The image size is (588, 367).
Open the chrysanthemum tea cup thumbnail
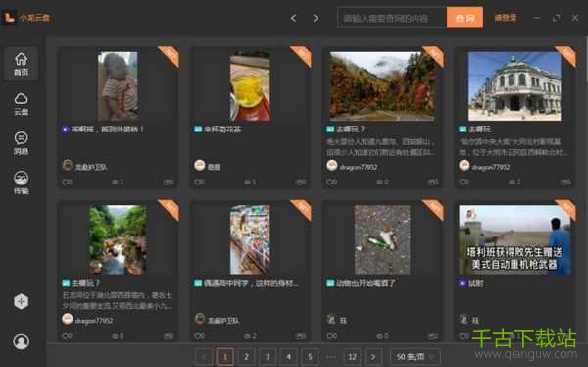250,86
